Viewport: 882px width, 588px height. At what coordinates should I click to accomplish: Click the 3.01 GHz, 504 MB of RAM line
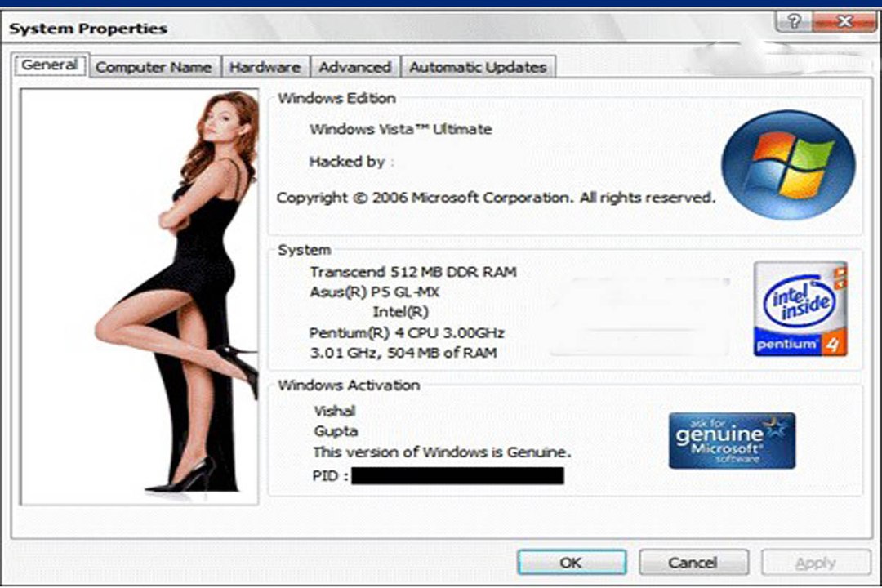(403, 353)
